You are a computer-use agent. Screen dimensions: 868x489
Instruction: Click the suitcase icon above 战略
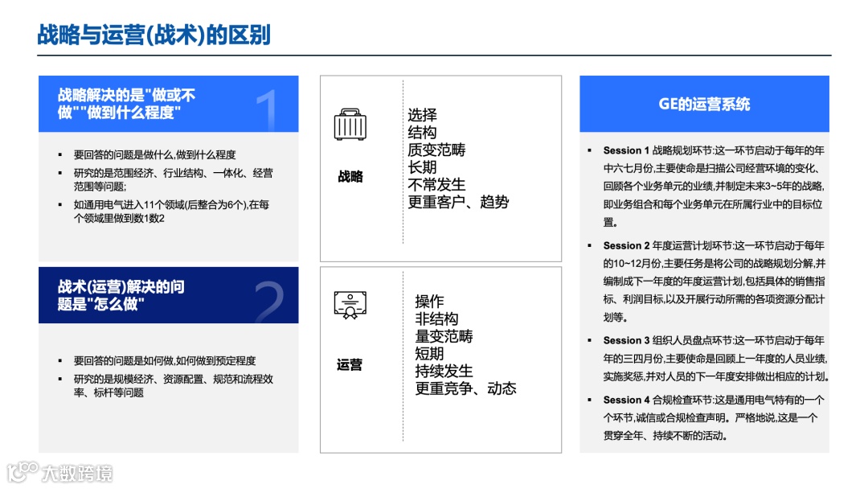coord(350,125)
